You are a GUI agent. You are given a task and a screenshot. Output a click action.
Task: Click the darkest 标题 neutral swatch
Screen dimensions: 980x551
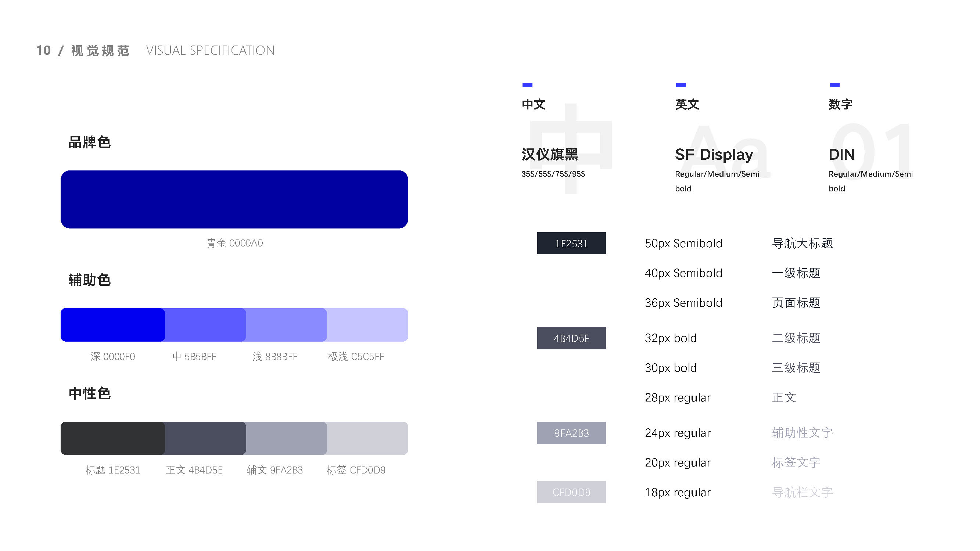pos(112,438)
